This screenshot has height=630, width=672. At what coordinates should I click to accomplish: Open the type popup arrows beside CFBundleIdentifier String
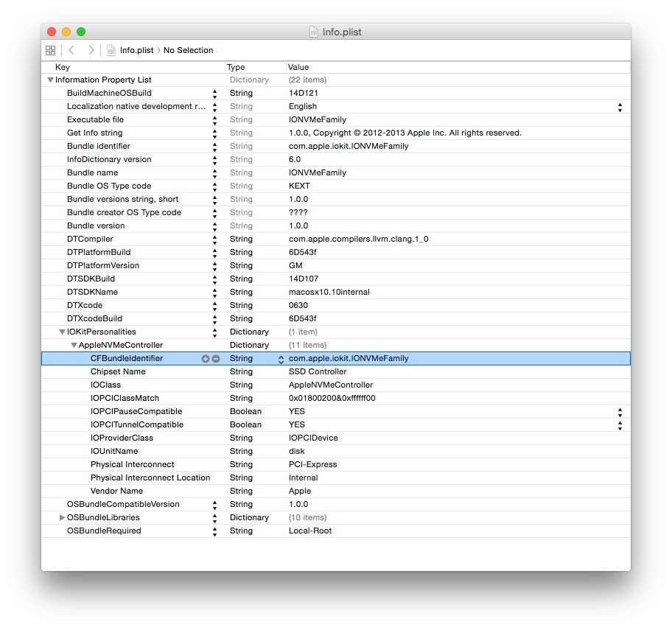281,359
